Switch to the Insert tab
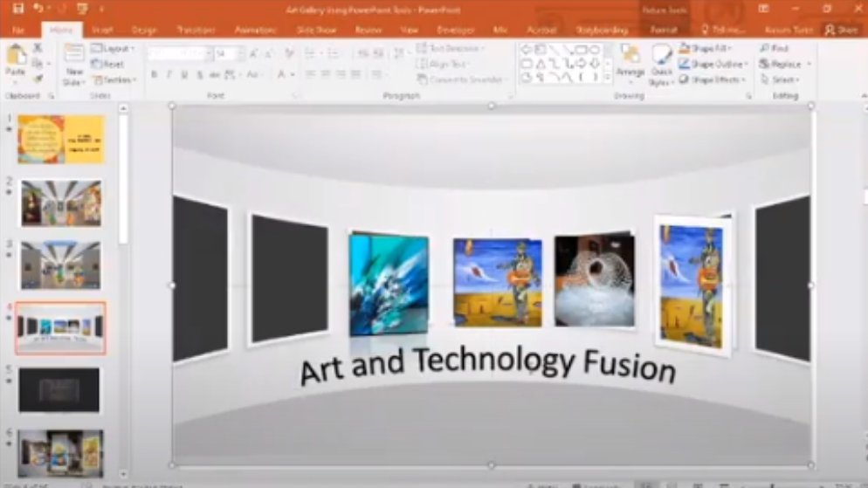The height and width of the screenshot is (488, 868). pyautogui.click(x=102, y=30)
